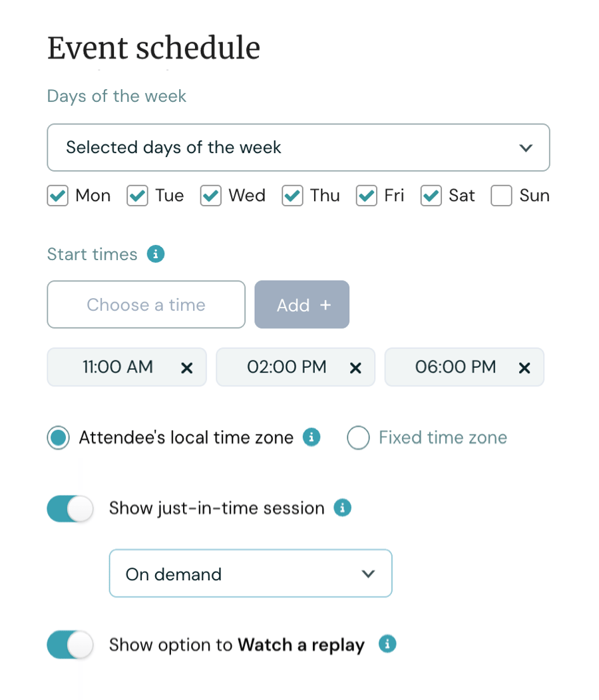Enable the Sun checkbox
This screenshot has height=700, width=599.
pos(501,196)
